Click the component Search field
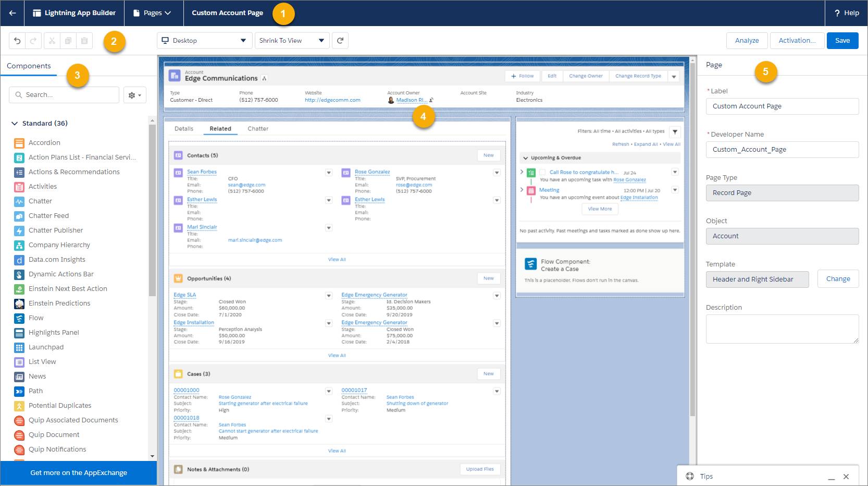Image resolution: width=868 pixels, height=486 pixels. click(x=68, y=95)
